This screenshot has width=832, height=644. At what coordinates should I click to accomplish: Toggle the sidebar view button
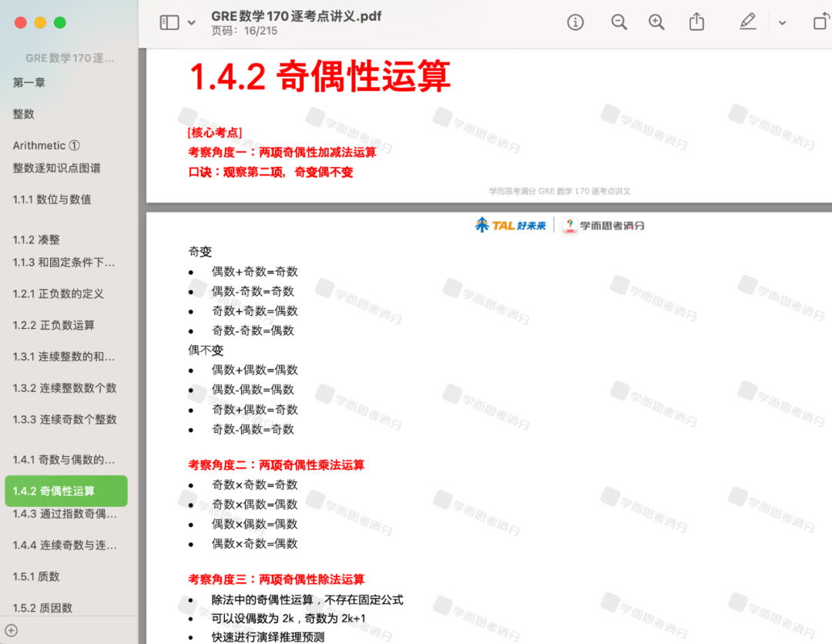[x=169, y=22]
